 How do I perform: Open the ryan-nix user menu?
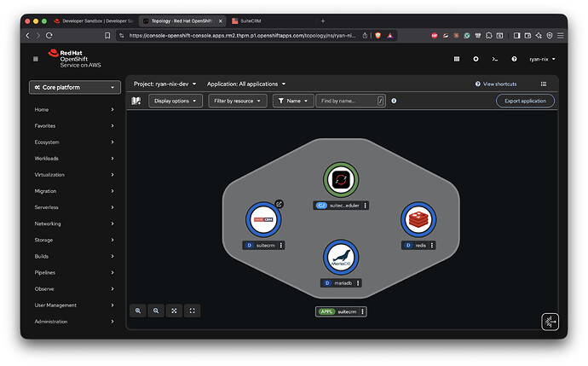(x=542, y=59)
